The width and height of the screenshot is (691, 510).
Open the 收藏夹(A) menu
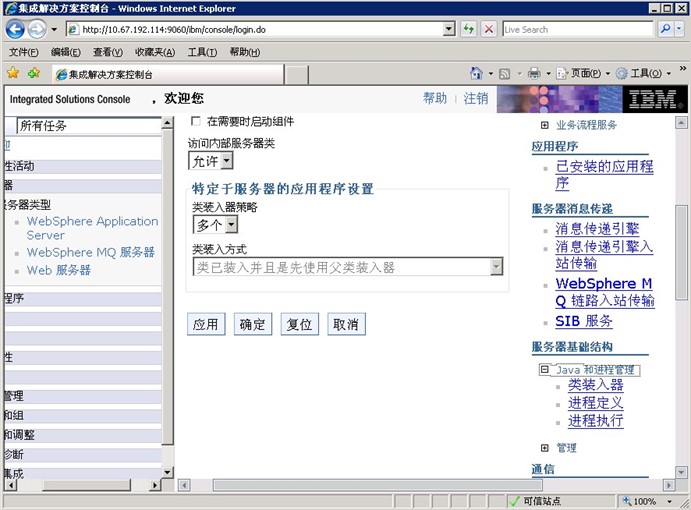[x=154, y=52]
